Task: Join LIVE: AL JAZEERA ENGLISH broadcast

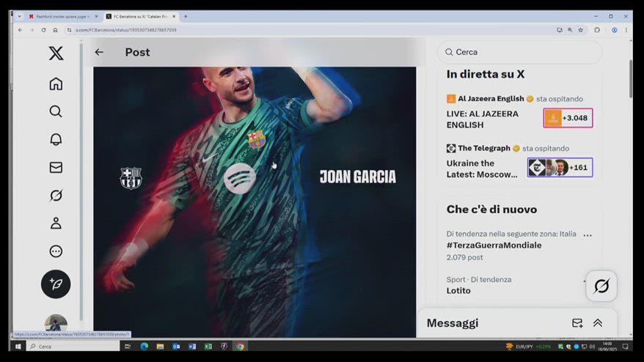Action: [482, 119]
